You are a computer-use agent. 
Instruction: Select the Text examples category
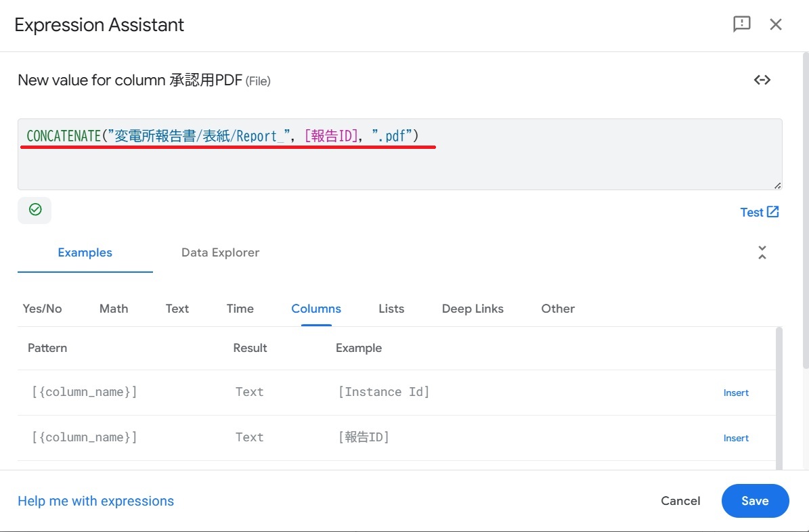coord(177,309)
